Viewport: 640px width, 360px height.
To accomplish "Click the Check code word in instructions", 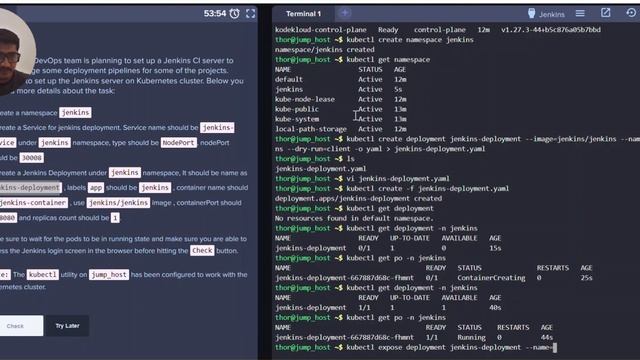I will [x=202, y=250].
